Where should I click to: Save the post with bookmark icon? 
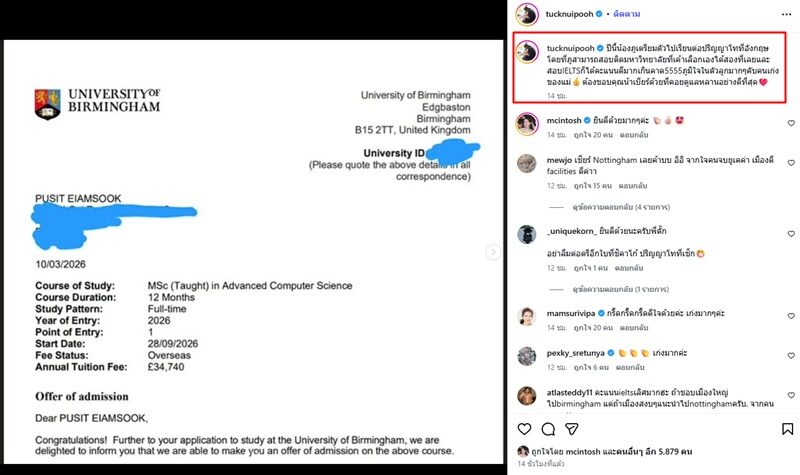click(x=787, y=429)
